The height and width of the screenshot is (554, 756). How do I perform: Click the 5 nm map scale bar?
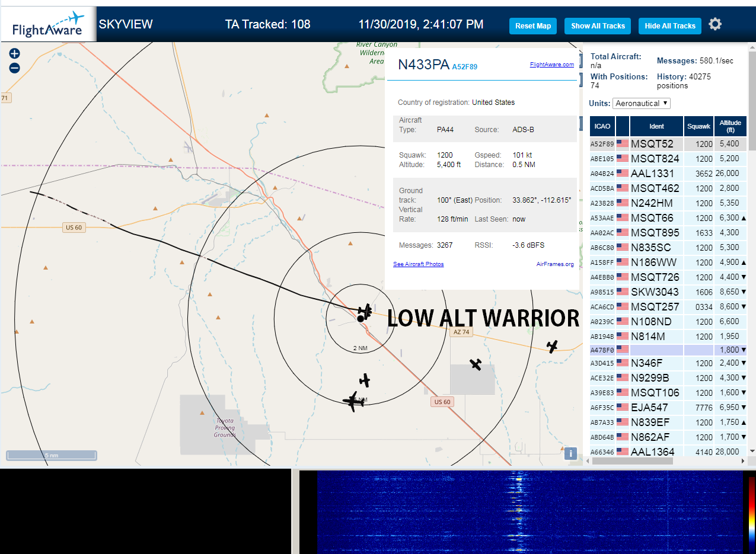tap(52, 455)
